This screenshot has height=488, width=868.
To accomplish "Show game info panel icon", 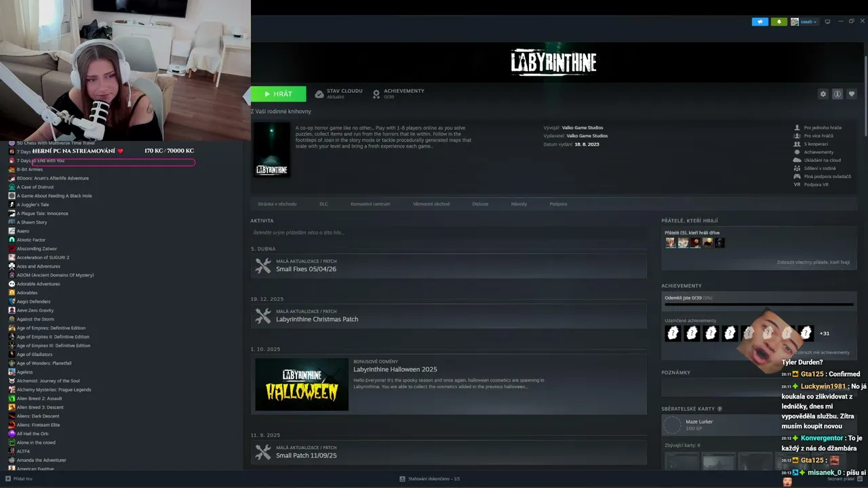I will [x=837, y=94].
